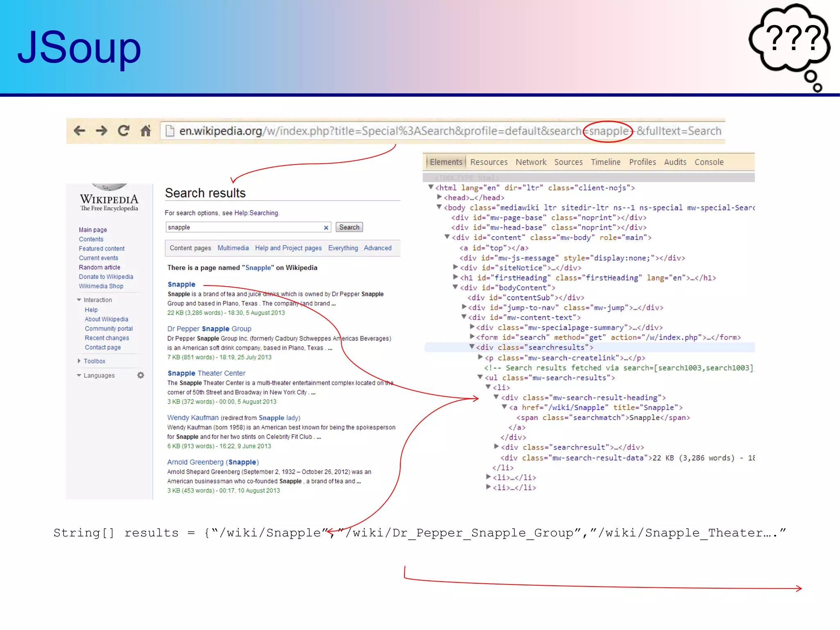Image resolution: width=840 pixels, height=630 pixels.
Task: Expand div class="searchresult" node
Action: point(496,447)
